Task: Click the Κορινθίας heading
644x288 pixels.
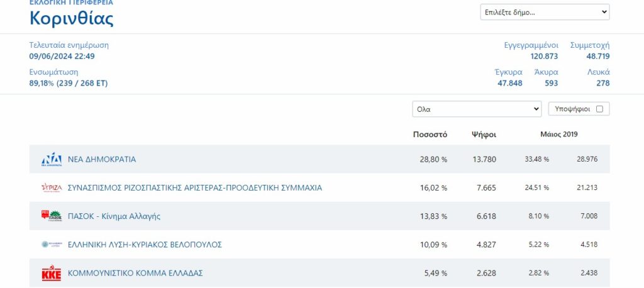Action: click(x=72, y=18)
